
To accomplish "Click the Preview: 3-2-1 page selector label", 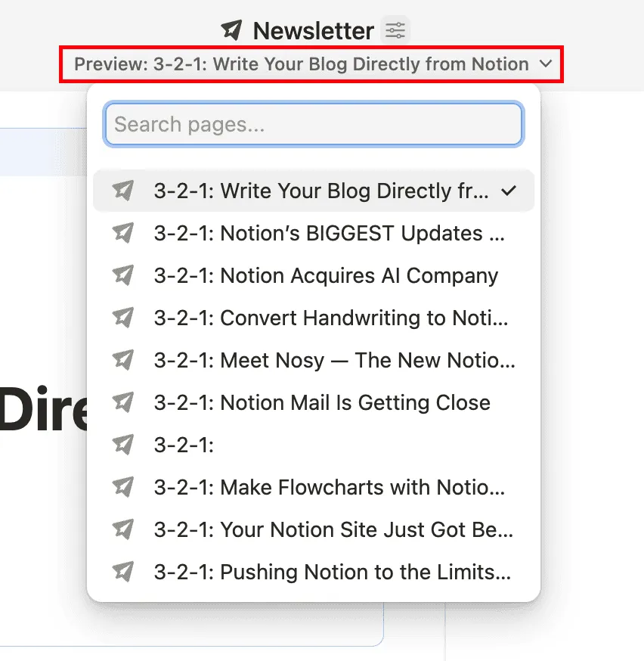I will tap(301, 64).
